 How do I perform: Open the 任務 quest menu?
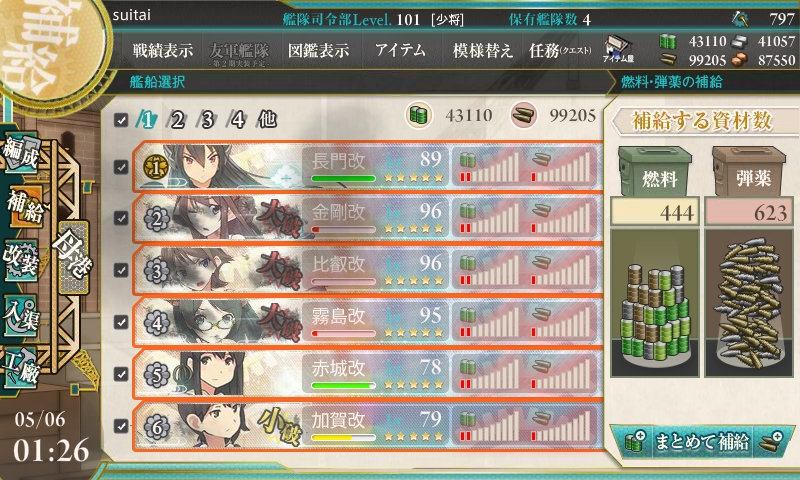click(x=560, y=50)
